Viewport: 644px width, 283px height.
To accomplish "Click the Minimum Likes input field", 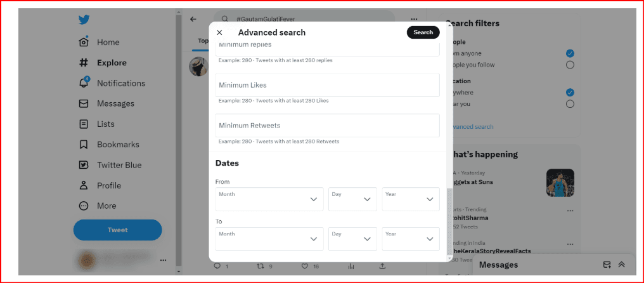I will pos(327,85).
